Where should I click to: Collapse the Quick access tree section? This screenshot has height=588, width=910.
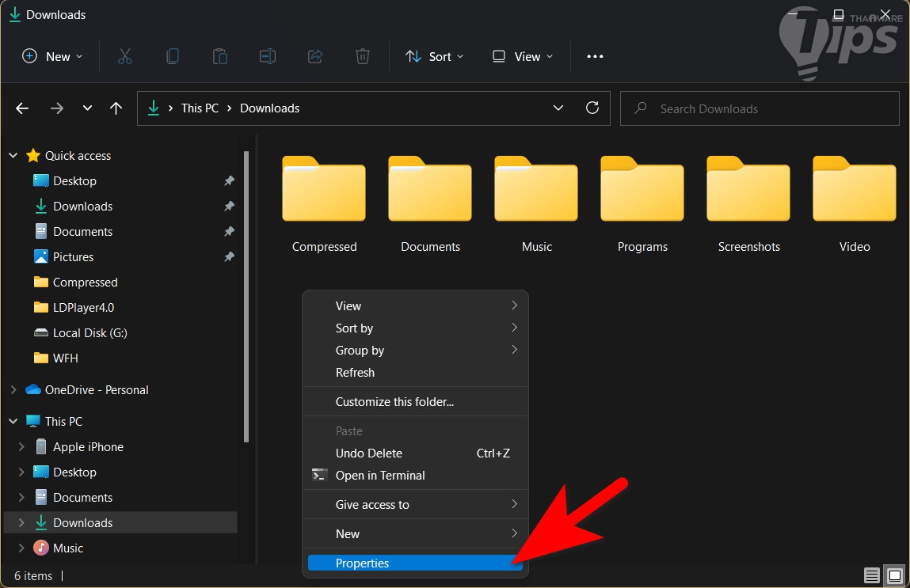13,156
